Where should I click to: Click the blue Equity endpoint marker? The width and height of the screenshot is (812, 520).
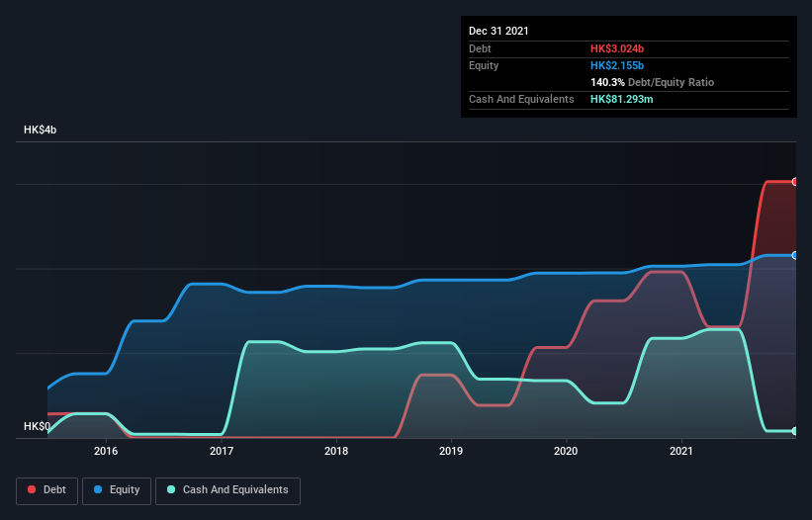(x=795, y=256)
